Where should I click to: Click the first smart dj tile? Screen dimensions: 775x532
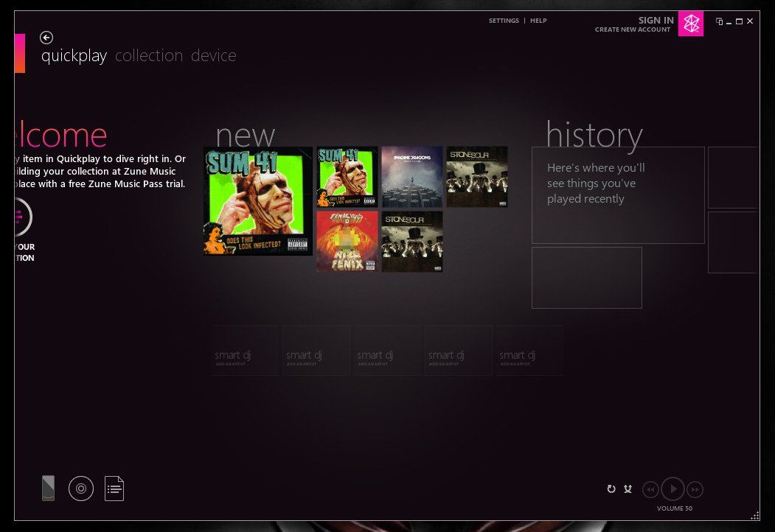(245, 350)
